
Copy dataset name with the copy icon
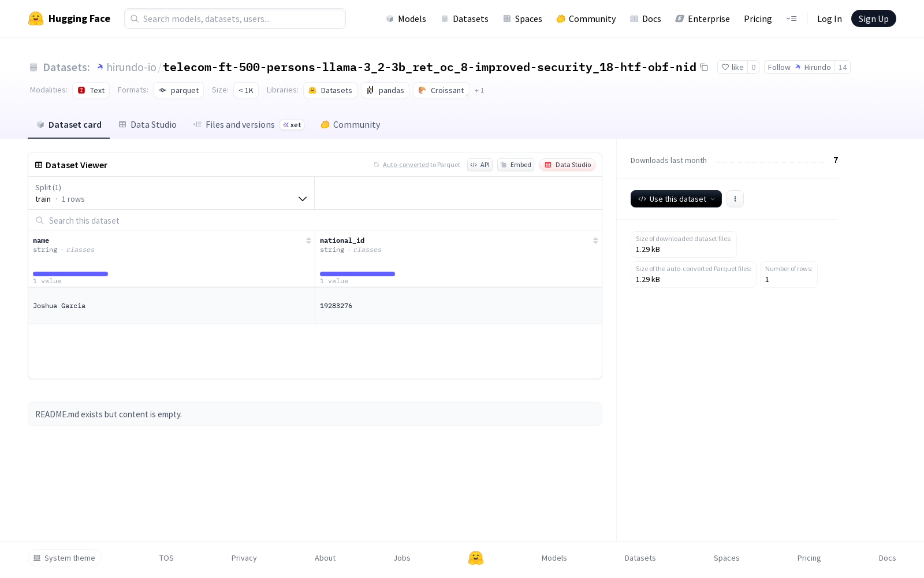pos(704,67)
